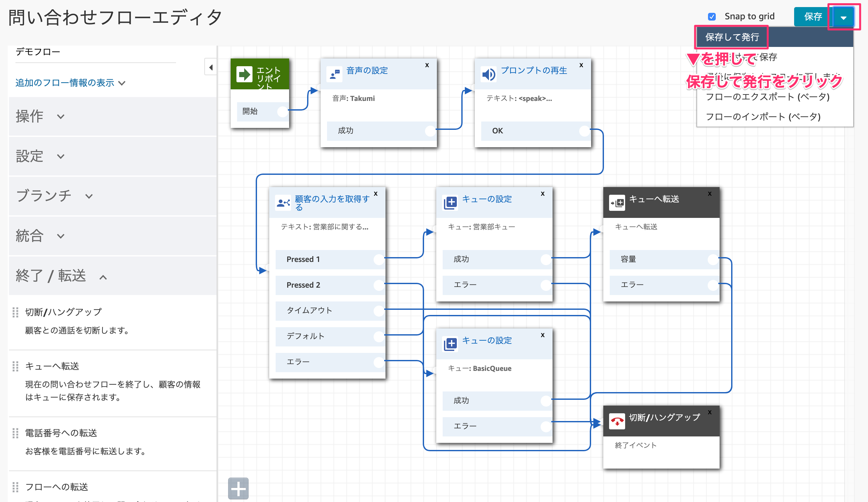Click the Pressed 1 output connector
The width and height of the screenshot is (868, 502).
pos(379,259)
